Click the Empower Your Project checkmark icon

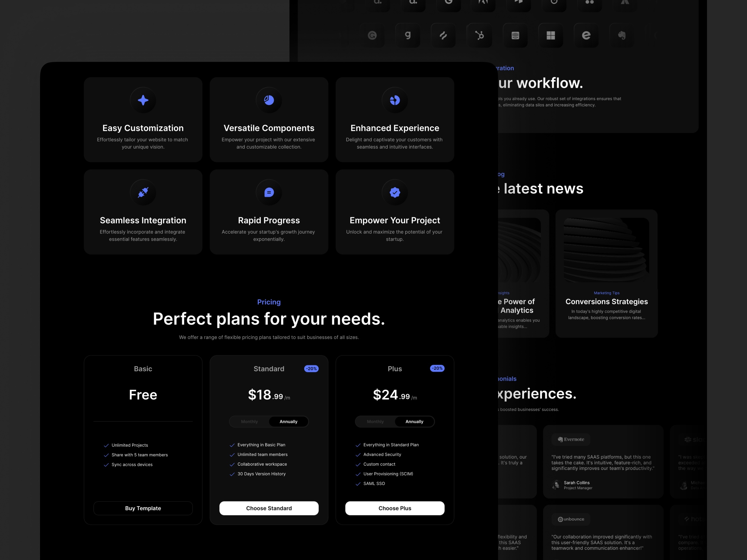point(395,192)
